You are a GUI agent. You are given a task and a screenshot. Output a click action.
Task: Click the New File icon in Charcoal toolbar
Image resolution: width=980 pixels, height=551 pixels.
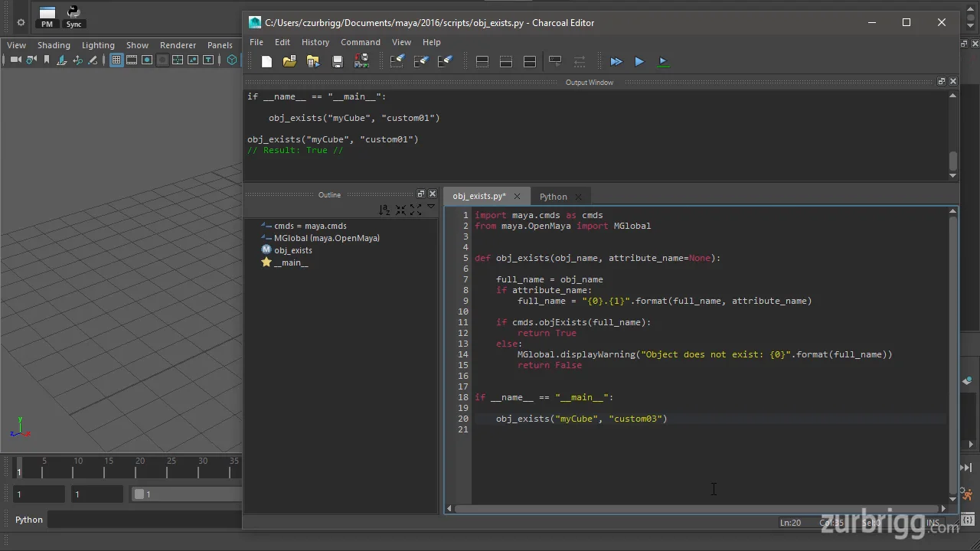tap(266, 62)
